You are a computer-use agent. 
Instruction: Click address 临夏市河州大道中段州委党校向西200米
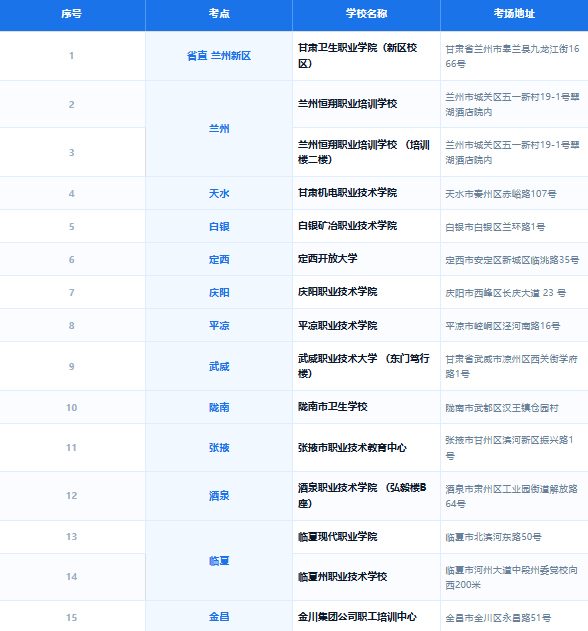512,577
